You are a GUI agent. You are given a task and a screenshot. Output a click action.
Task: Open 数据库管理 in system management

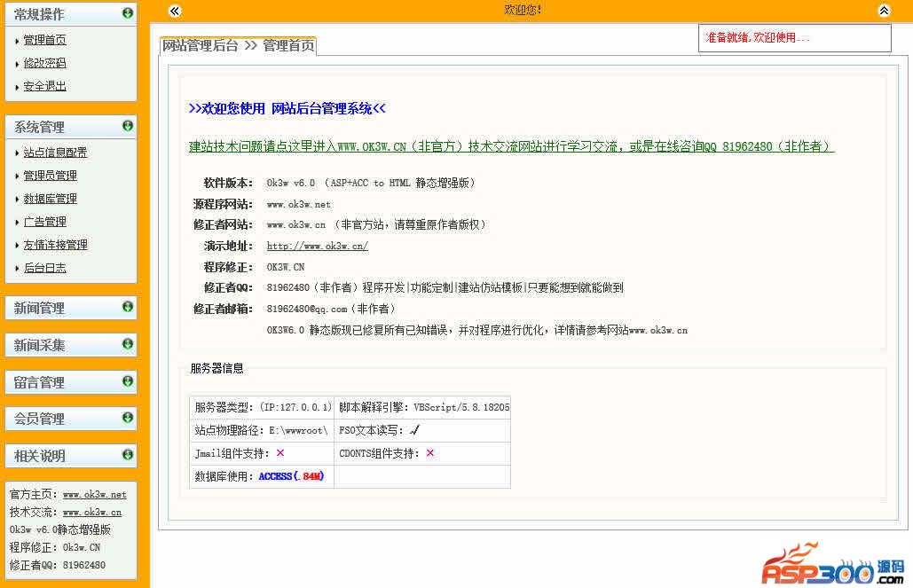50,199
